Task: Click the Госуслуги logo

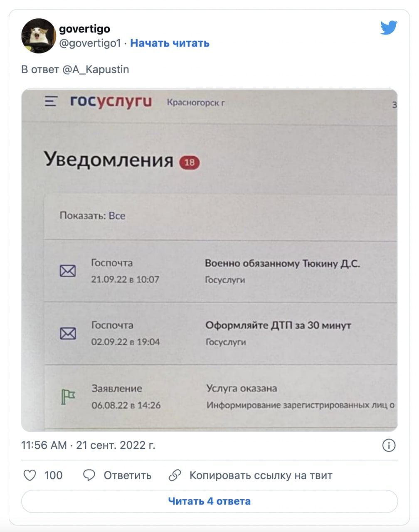Action: (111, 101)
